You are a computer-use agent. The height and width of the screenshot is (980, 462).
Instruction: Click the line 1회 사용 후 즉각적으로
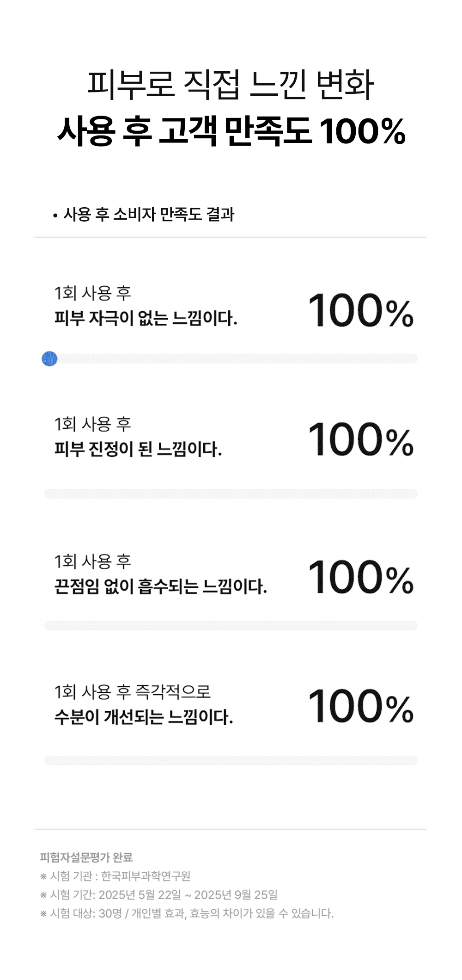click(133, 692)
